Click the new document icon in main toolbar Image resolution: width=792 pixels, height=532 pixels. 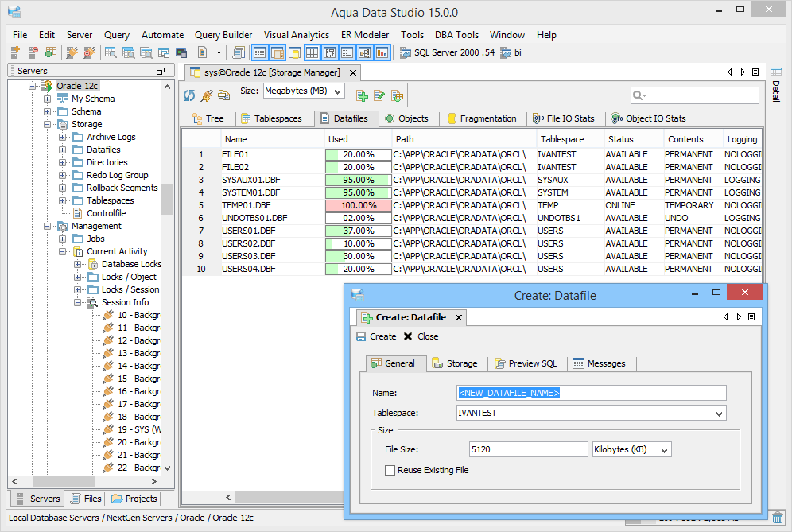pos(203,52)
